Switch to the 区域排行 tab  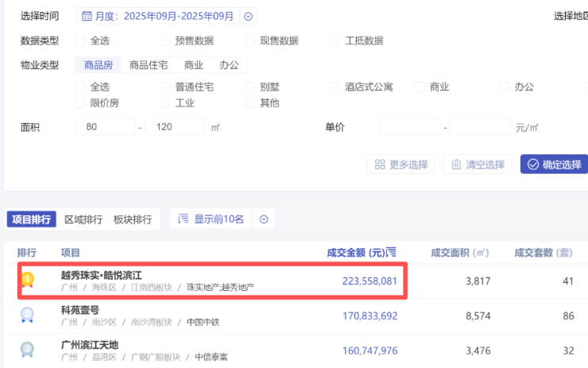(x=83, y=219)
